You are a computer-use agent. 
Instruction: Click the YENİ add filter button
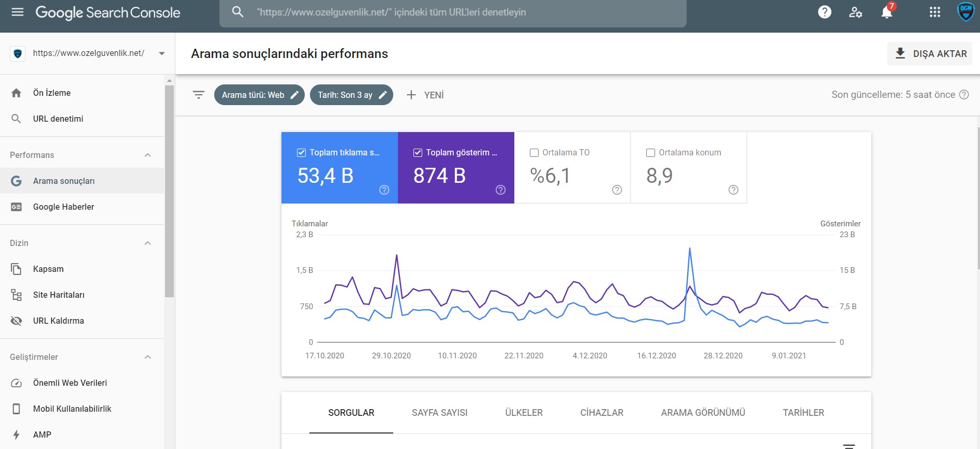click(x=425, y=95)
